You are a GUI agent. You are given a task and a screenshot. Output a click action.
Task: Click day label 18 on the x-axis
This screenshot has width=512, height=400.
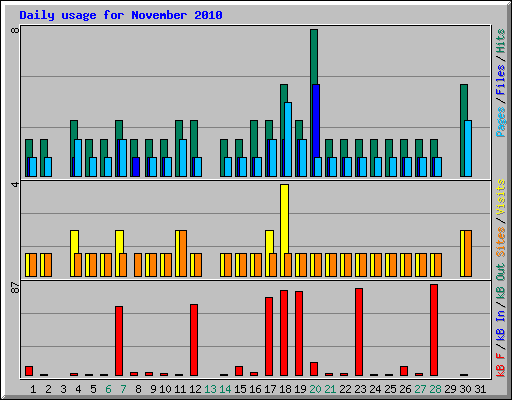click(285, 389)
